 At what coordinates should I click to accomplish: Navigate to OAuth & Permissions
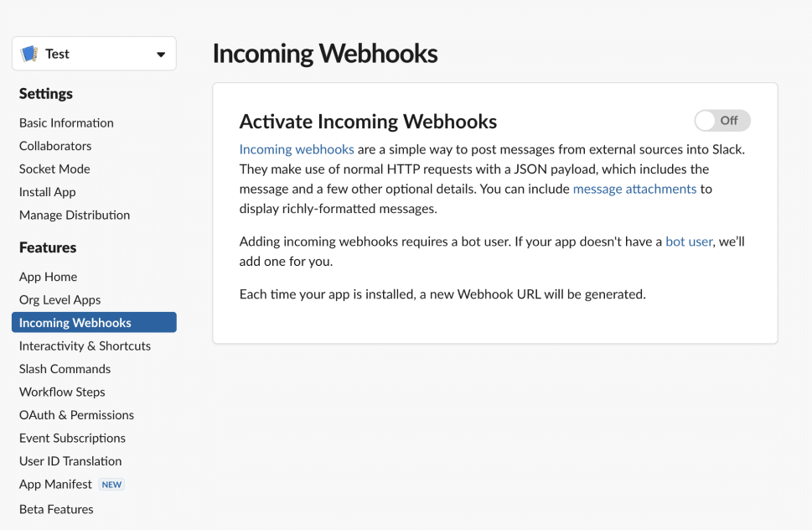pyautogui.click(x=76, y=415)
